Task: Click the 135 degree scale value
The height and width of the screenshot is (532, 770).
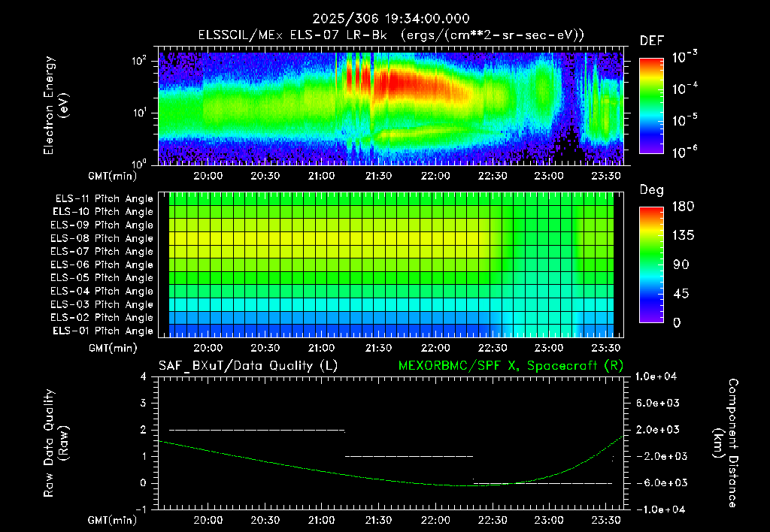Action: pyautogui.click(x=683, y=235)
